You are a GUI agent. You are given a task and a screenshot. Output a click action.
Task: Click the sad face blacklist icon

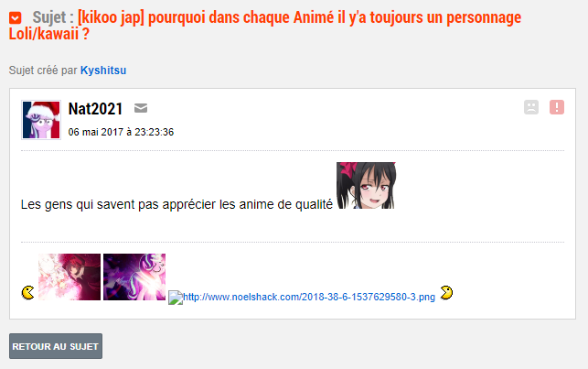[531, 107]
